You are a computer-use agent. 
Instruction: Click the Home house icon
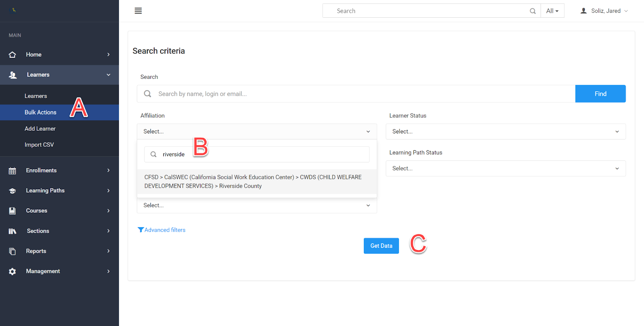[12, 55]
